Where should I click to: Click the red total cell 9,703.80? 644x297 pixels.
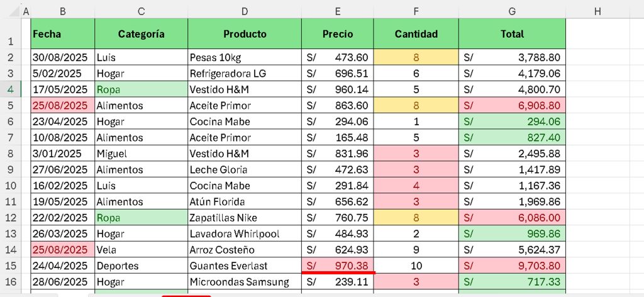(512, 266)
